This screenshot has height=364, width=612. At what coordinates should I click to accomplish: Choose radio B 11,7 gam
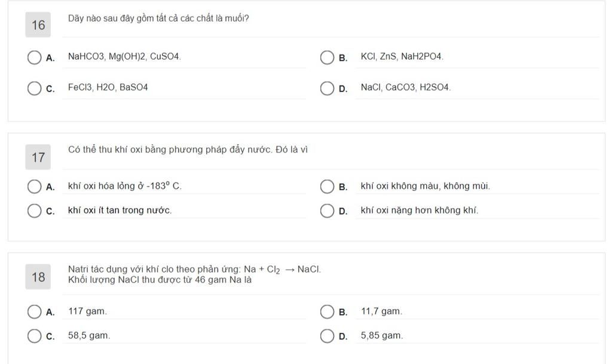pyautogui.click(x=327, y=312)
